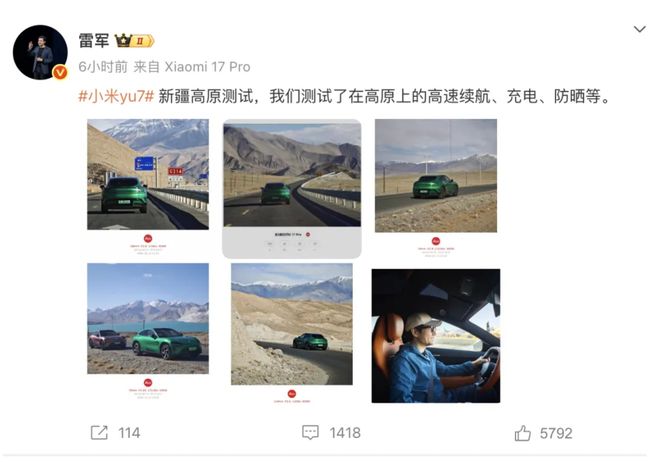Screen dimensions: 660x464
Task: Open Lei Jun's profile avatar
Action: [40, 52]
